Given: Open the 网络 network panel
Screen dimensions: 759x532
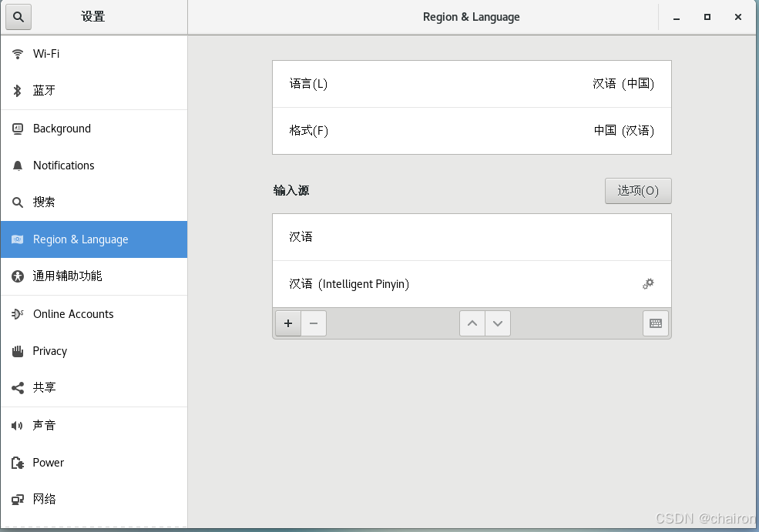Looking at the screenshot, I should click(x=94, y=500).
